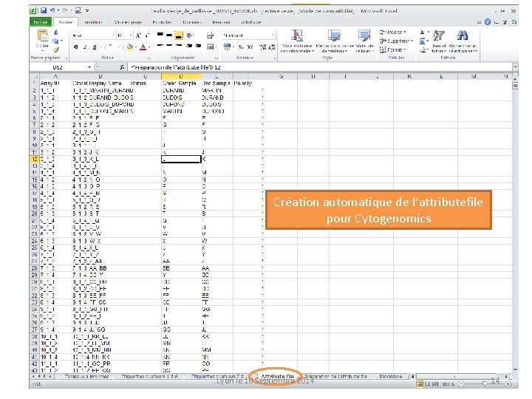Screen dimensions: 532x399
Task: Click the AutoSum sigma icon
Action: point(423,33)
